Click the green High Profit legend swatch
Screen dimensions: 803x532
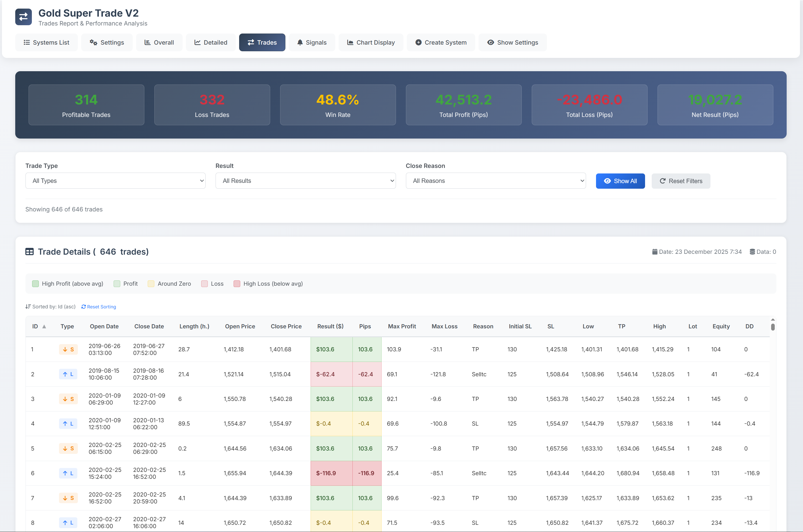pos(35,283)
